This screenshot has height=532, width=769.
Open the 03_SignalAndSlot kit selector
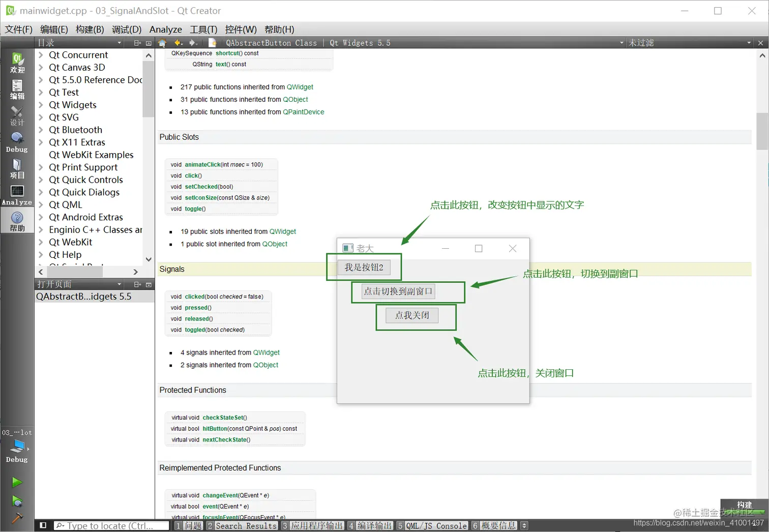(x=17, y=446)
